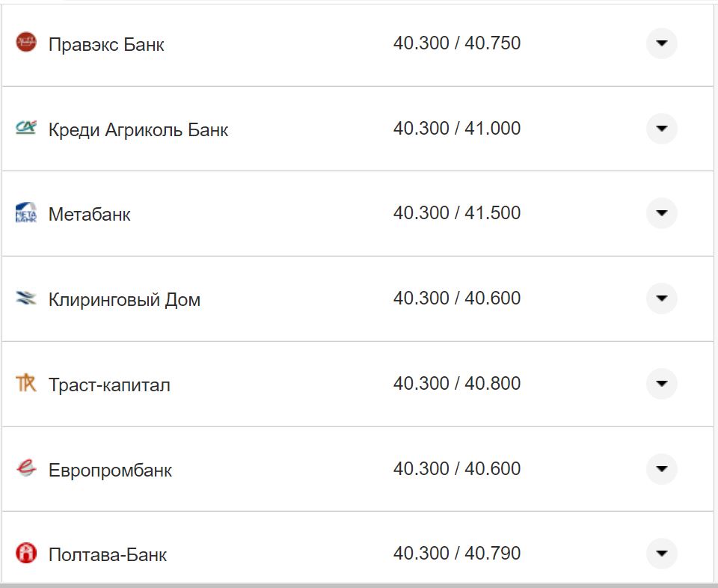The height and width of the screenshot is (588, 718).
Task: Click the Европромбанк red 'e' logo
Action: coord(27,469)
